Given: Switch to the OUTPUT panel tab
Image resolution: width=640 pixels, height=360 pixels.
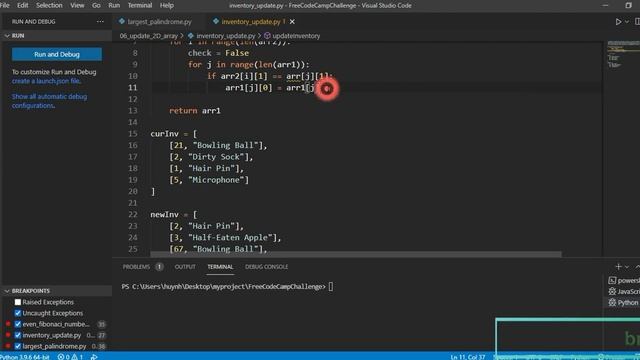Looking at the screenshot, I should pyautogui.click(x=185, y=267).
